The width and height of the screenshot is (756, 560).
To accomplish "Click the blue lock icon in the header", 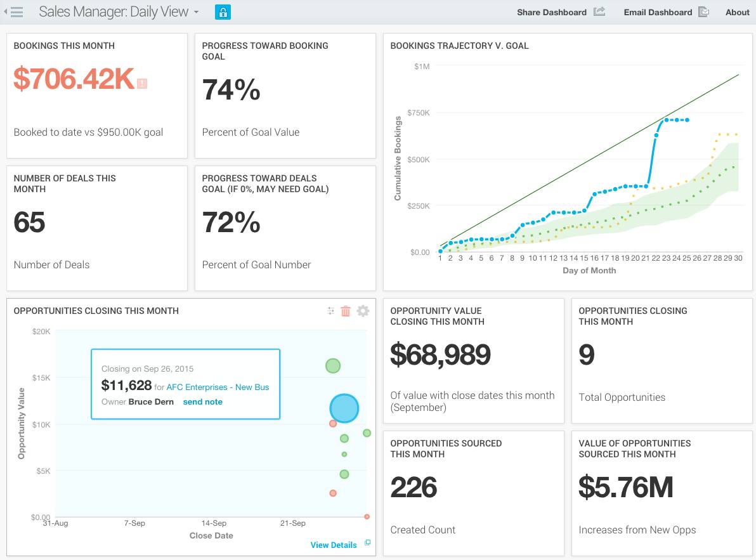I will click(x=223, y=11).
